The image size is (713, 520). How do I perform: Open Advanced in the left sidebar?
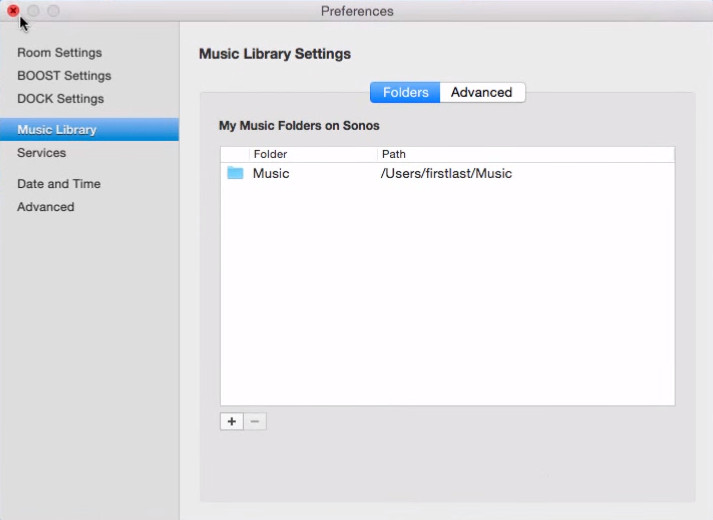(x=45, y=207)
